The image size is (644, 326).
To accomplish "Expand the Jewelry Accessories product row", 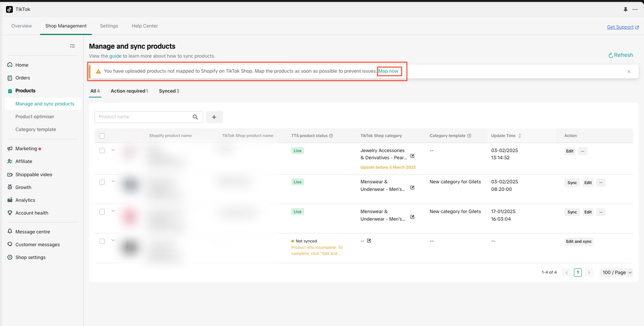I will [x=113, y=150].
